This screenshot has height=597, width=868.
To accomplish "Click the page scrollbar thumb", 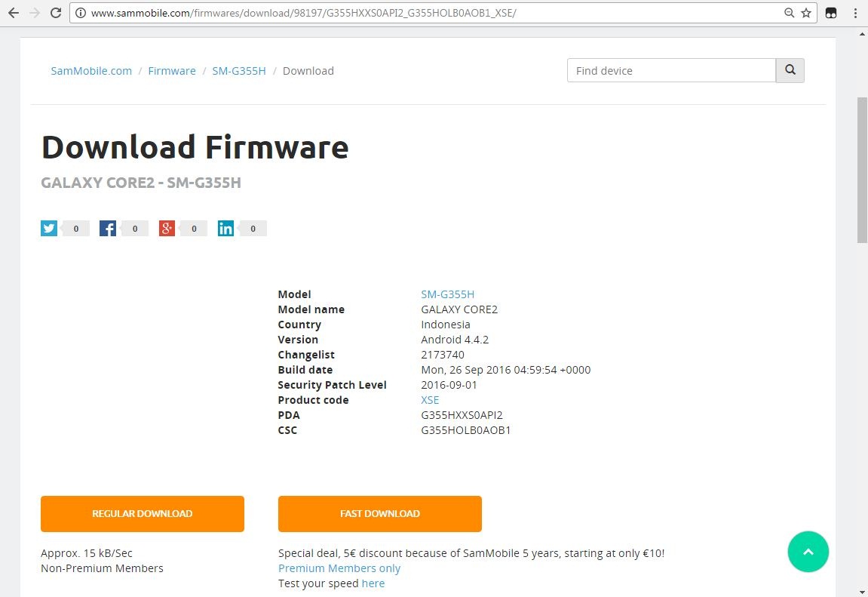I will point(862,170).
